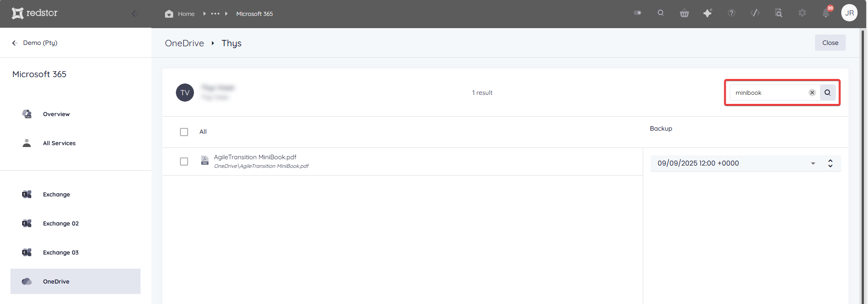Open global search magnifier in top bar
Image resolution: width=868 pixels, height=304 pixels.
click(661, 13)
